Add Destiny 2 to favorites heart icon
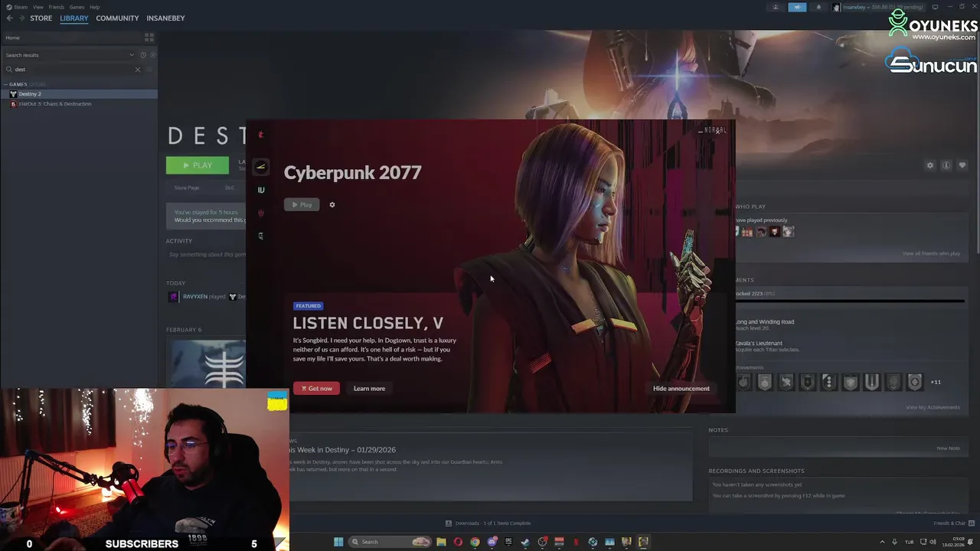This screenshot has height=551, width=980. (x=962, y=165)
